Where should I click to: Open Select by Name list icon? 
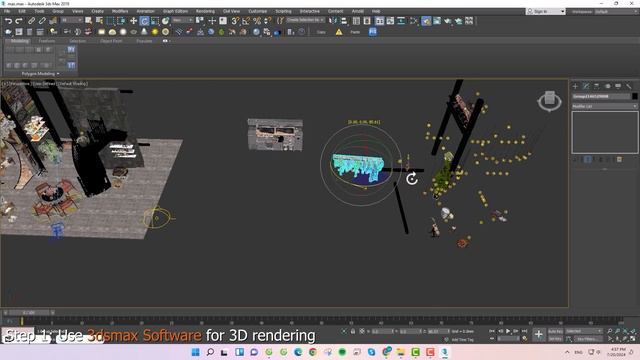click(x=99, y=21)
